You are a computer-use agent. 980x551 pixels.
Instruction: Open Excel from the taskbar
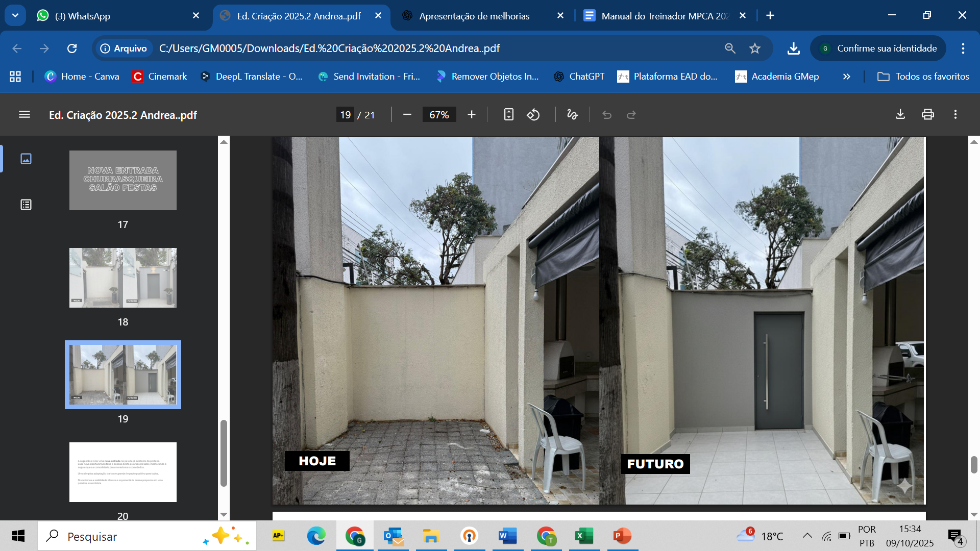(584, 536)
